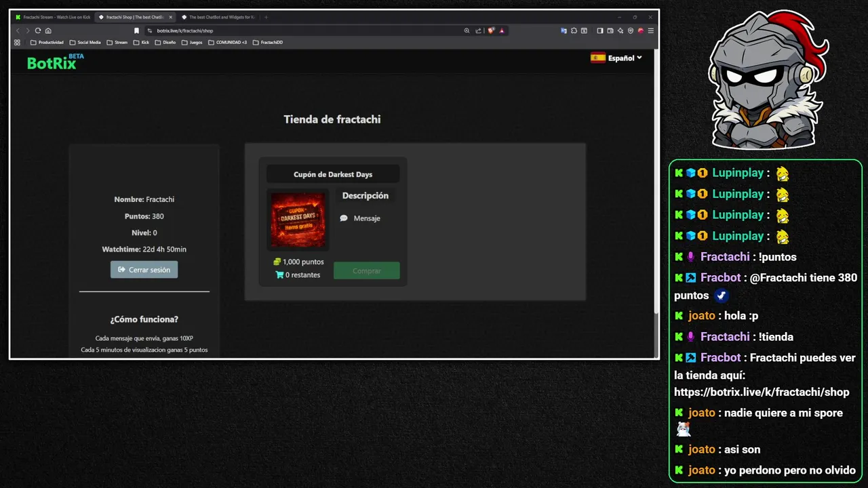Open the browser home page icon
Screen dimensions: 868x488
pos(48,30)
